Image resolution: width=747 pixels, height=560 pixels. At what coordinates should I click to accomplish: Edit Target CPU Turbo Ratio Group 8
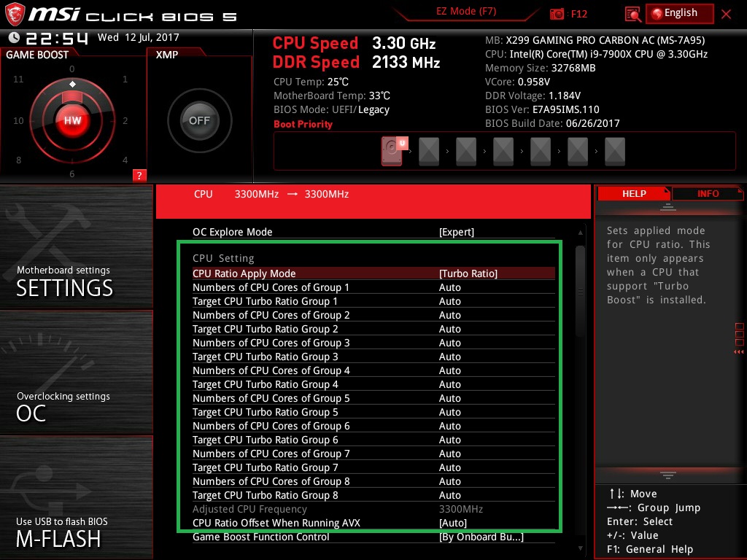pos(373,494)
